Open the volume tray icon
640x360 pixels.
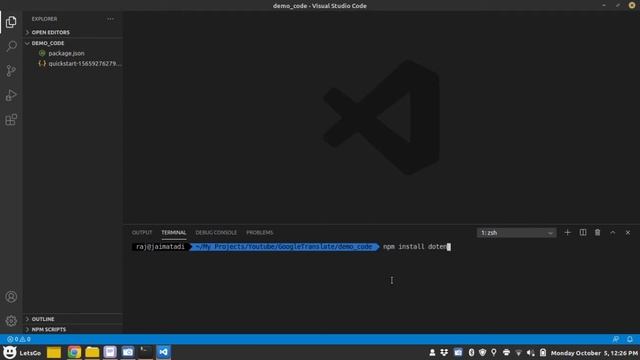point(531,353)
